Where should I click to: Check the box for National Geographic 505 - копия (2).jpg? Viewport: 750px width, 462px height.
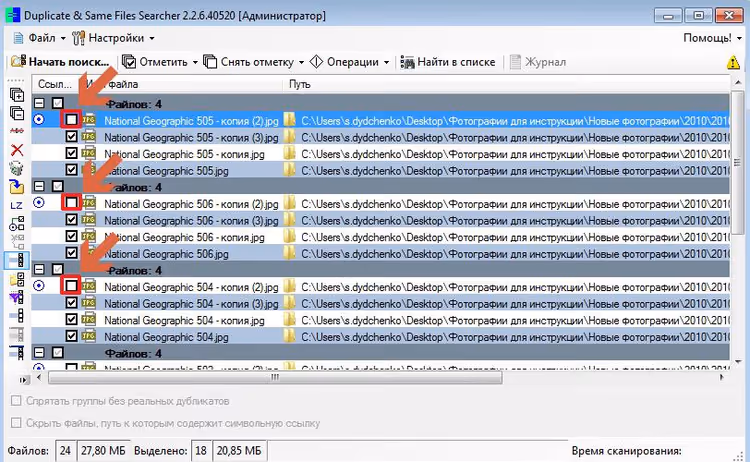pyautogui.click(x=71, y=120)
